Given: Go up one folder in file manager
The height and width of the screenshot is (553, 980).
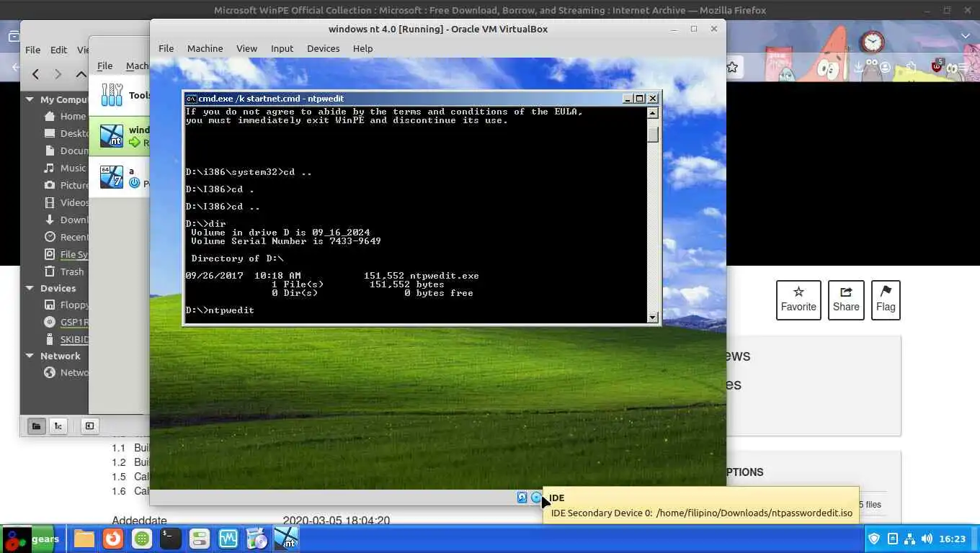Looking at the screenshot, I should click(x=81, y=73).
